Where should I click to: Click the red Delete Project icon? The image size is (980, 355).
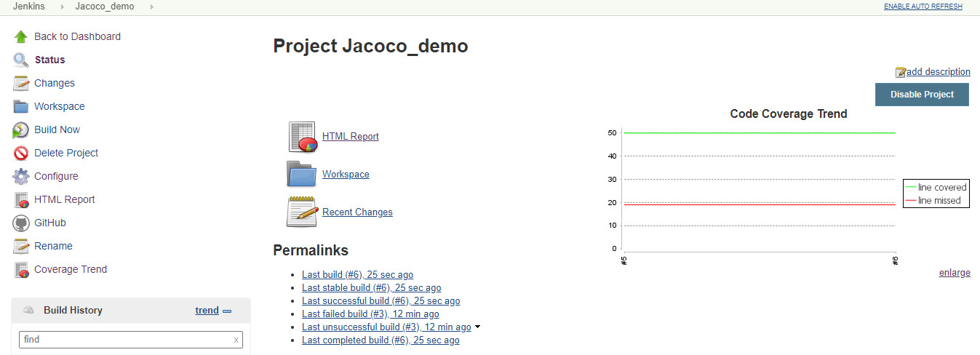20,153
